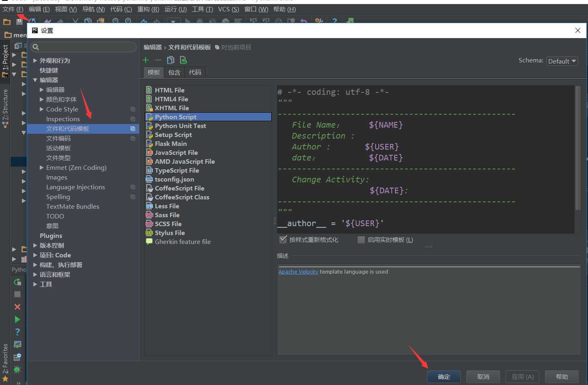Expand 语言和框架 settings group

(x=35, y=274)
